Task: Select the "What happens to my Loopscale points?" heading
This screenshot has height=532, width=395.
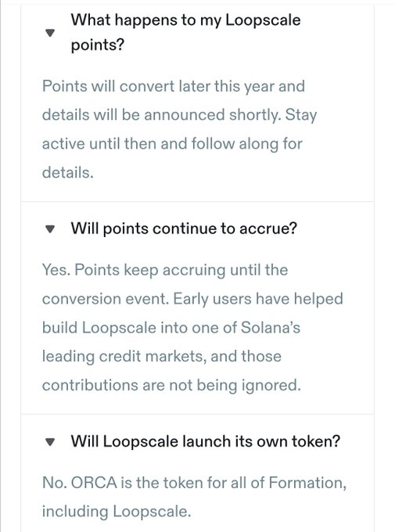Action: 185,32
